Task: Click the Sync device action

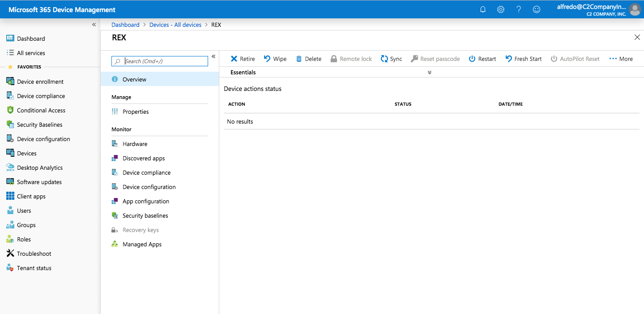Action: (x=391, y=59)
